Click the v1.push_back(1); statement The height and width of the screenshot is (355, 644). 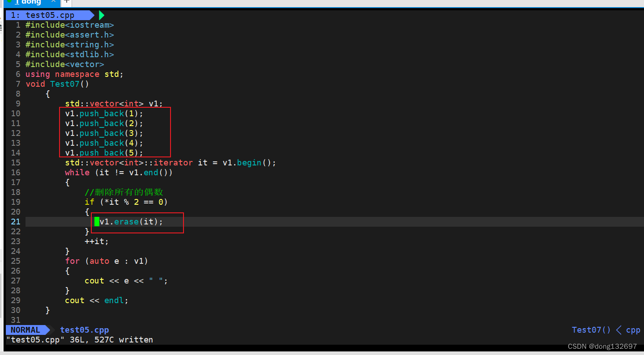click(x=104, y=114)
